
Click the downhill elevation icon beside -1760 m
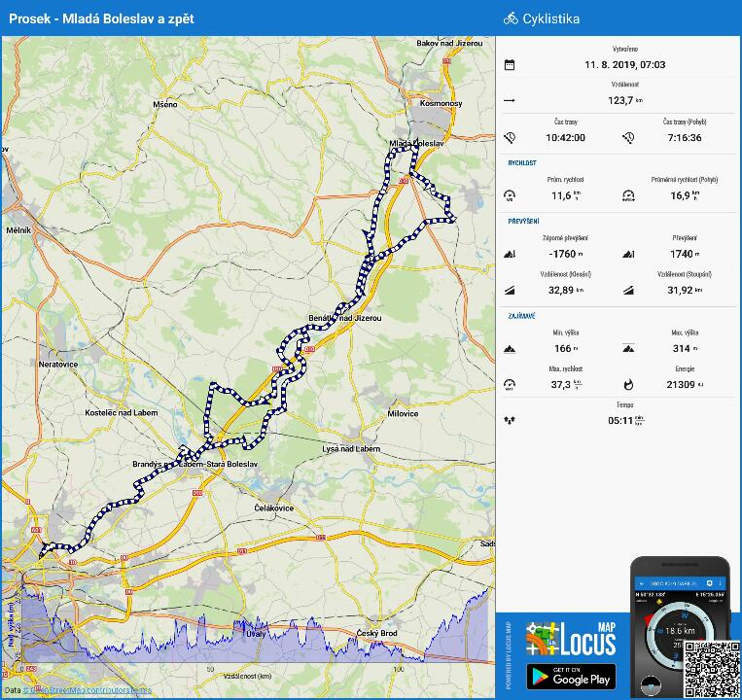tap(510, 255)
